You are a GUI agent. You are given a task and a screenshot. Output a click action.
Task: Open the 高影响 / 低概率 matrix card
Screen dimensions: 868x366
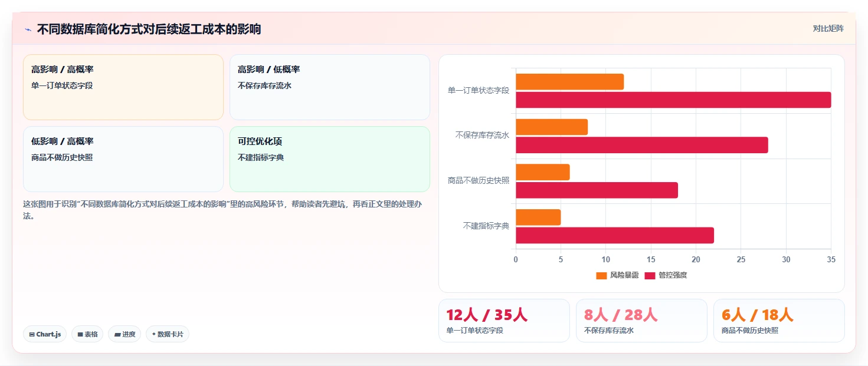point(330,87)
